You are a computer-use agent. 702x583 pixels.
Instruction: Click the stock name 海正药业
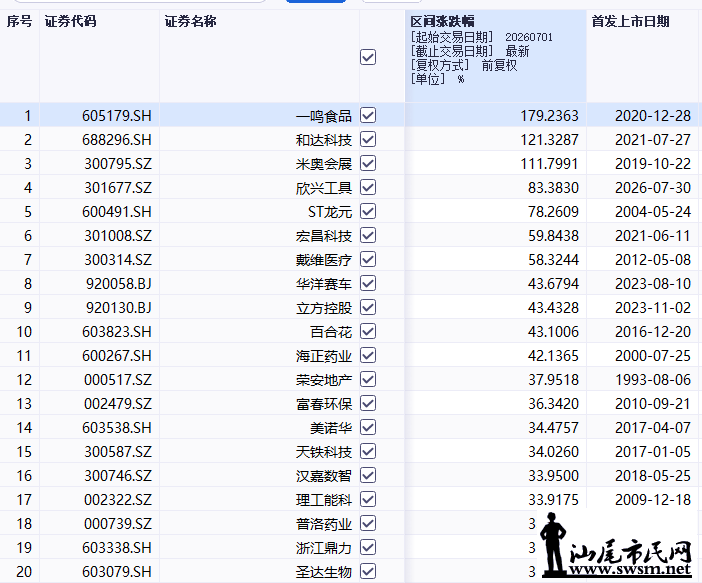coord(324,356)
